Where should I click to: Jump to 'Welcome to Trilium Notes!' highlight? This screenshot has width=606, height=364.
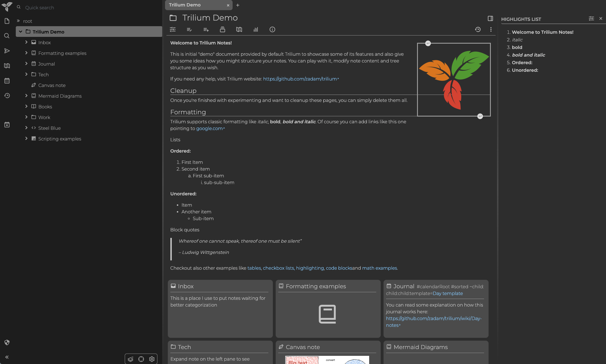(543, 32)
